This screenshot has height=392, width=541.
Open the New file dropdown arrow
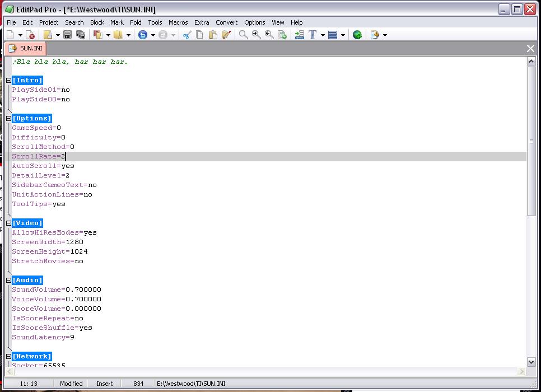click(21, 35)
